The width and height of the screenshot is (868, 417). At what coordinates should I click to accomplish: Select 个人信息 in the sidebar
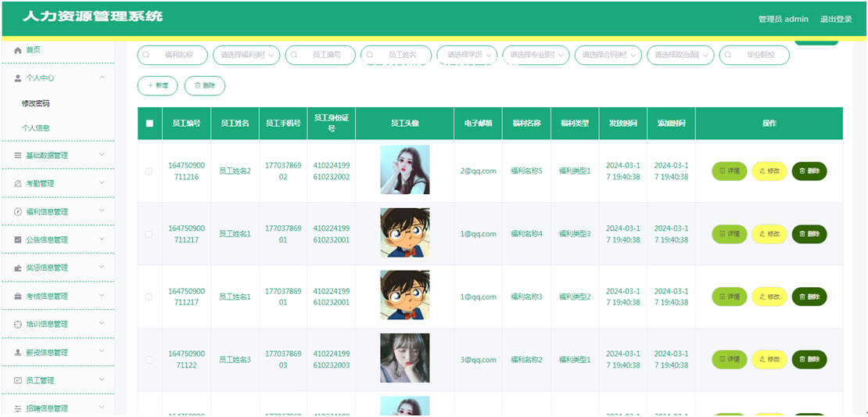[36, 128]
